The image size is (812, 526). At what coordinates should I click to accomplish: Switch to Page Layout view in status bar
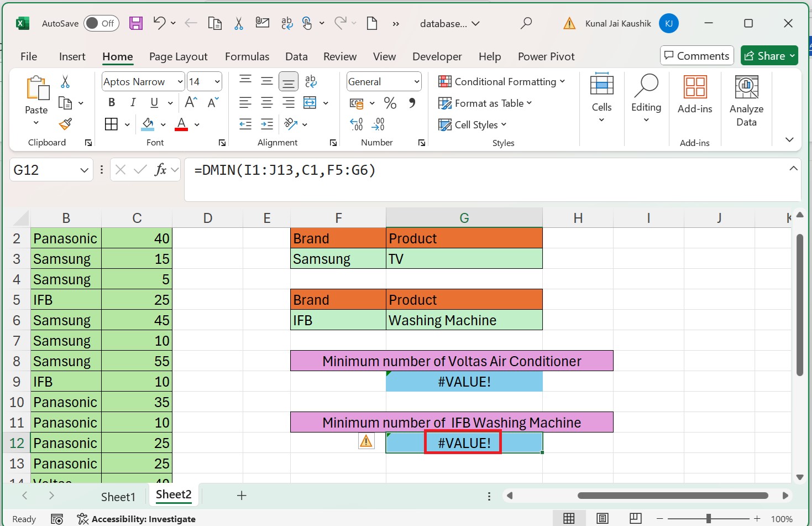pyautogui.click(x=602, y=518)
